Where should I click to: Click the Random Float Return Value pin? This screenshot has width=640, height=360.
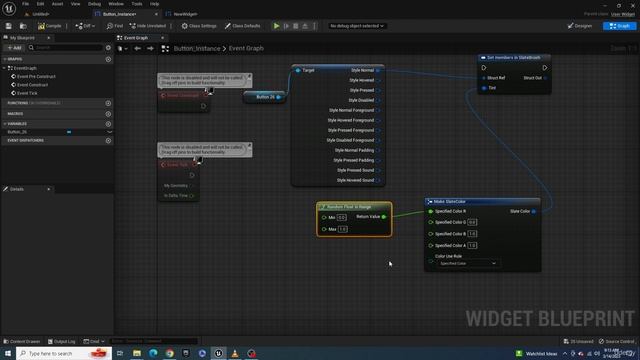pos(384,217)
